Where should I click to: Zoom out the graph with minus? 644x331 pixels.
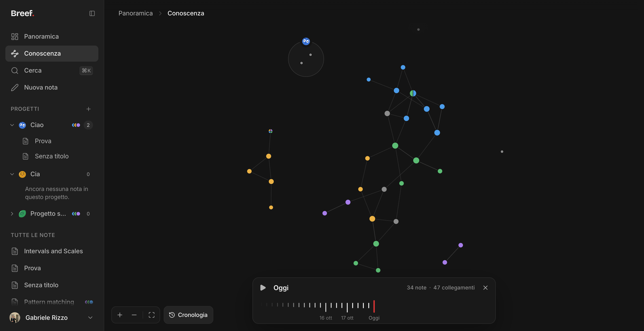134,315
